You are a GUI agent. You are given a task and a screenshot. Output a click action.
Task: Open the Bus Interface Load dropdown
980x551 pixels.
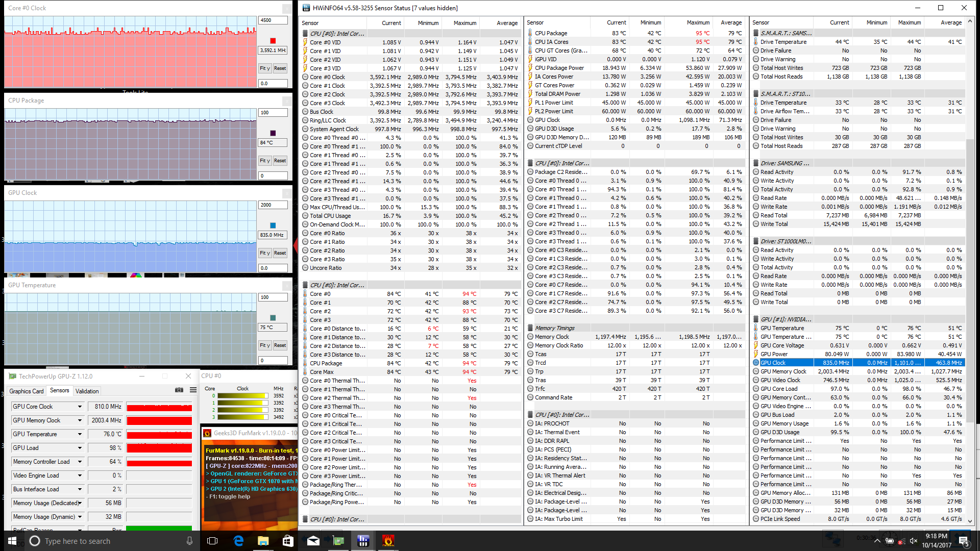click(x=80, y=489)
